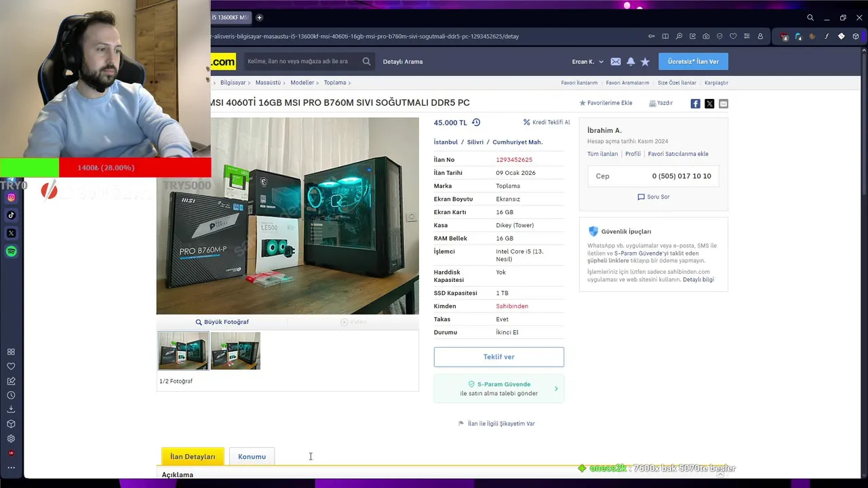Viewport: 868px width, 488px height.
Task: Open TikTok in the browser sidebar
Action: coord(12,215)
